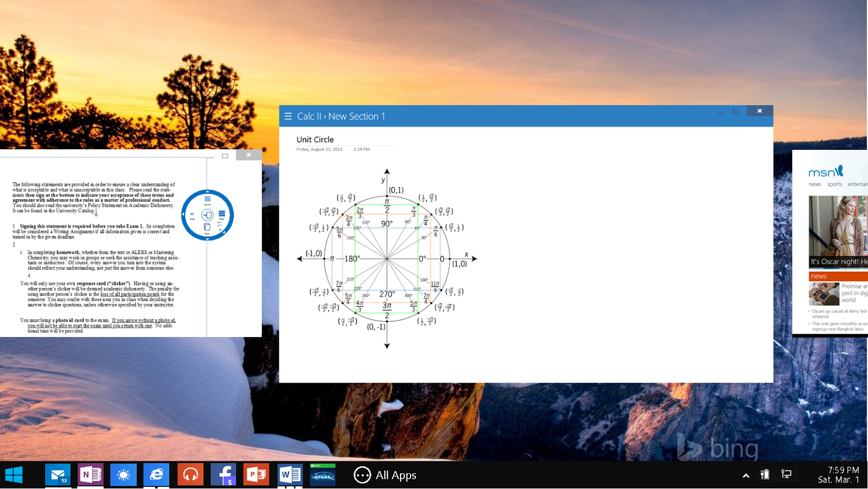Launch PowerPoint from the taskbar

pos(256,475)
